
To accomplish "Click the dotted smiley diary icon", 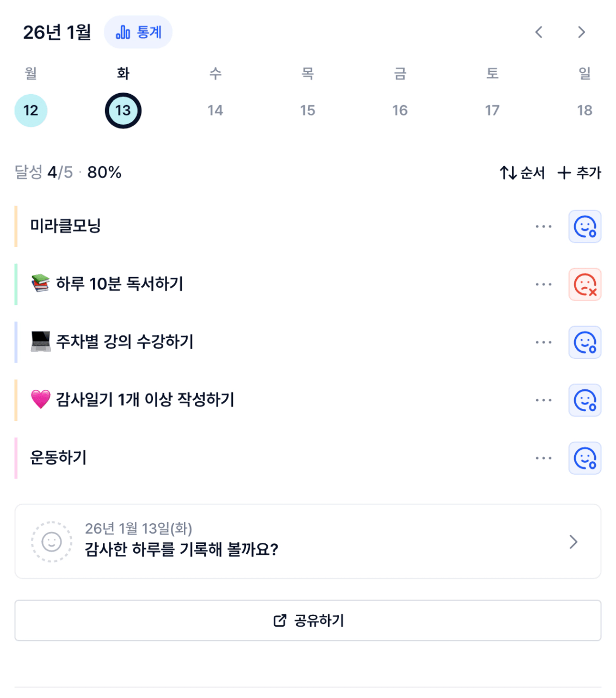I will click(x=52, y=542).
